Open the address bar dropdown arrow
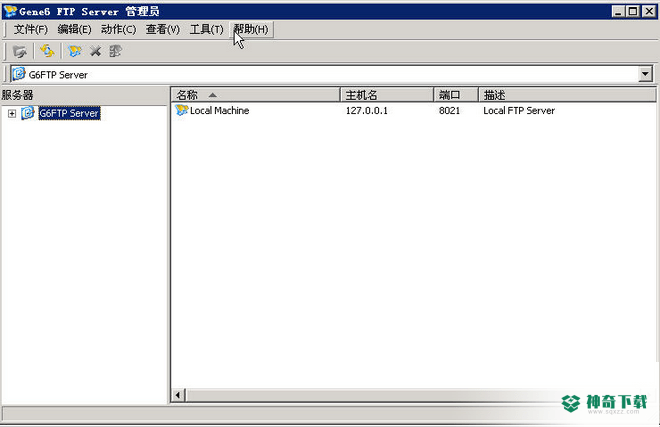 click(x=645, y=74)
